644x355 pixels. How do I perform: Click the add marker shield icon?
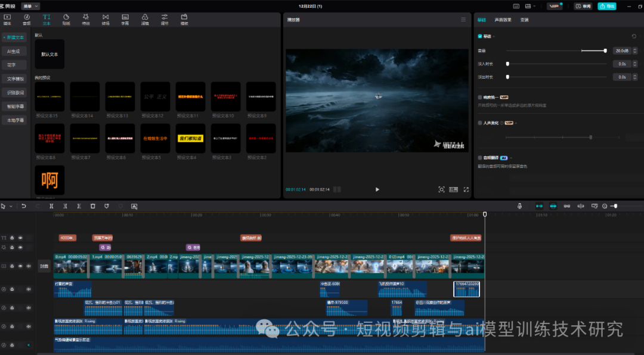(x=107, y=206)
